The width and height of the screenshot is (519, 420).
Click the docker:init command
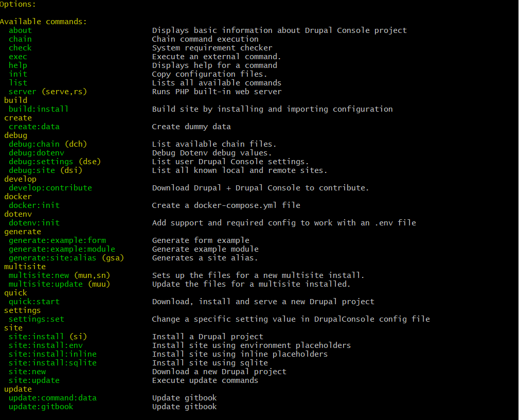pyautogui.click(x=34, y=205)
